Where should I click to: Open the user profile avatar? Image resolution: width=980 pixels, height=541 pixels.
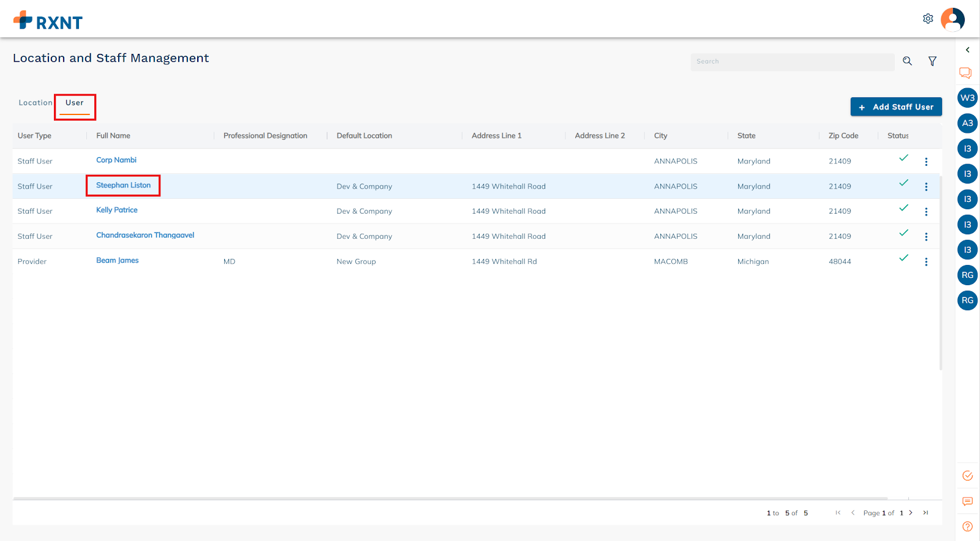[x=952, y=20]
